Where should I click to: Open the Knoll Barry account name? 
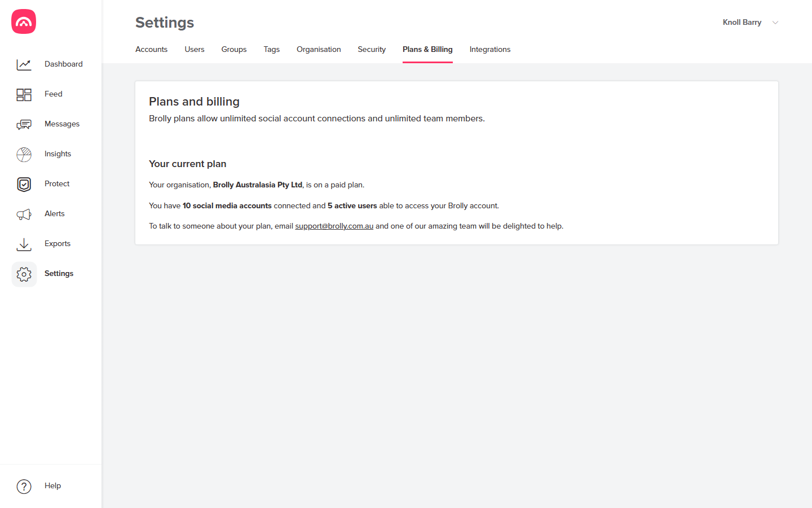742,22
